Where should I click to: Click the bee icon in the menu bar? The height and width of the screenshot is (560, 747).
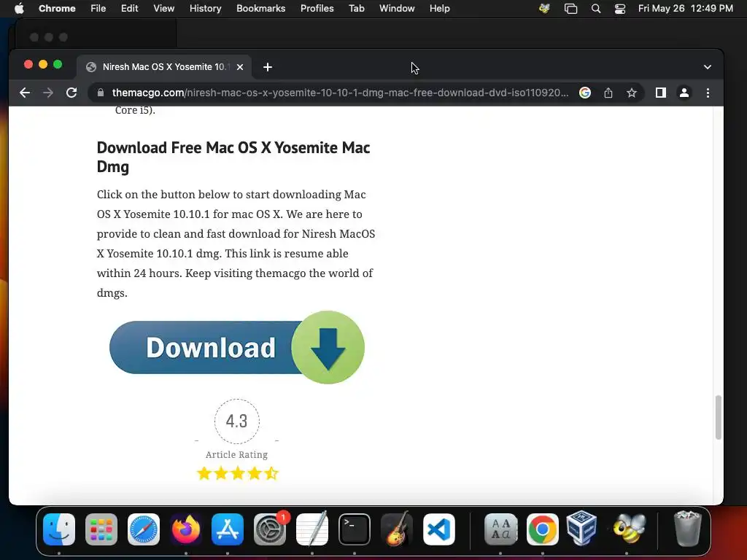tap(544, 9)
